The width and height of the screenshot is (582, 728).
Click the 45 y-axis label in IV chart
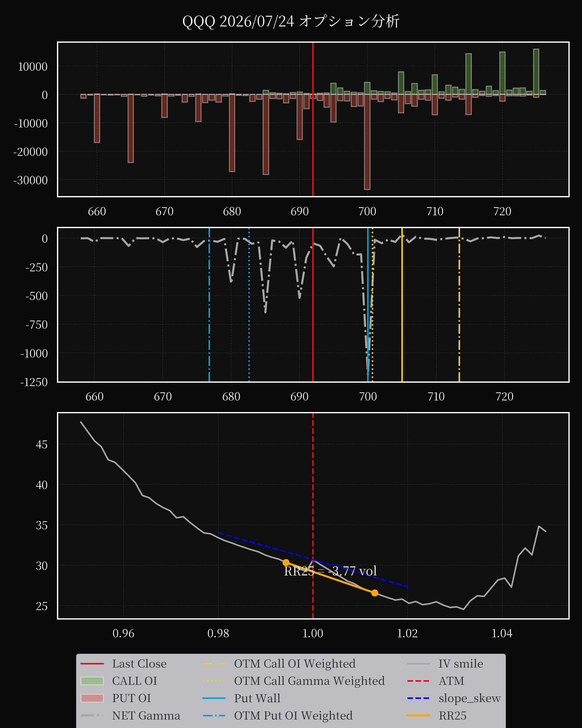point(41,444)
